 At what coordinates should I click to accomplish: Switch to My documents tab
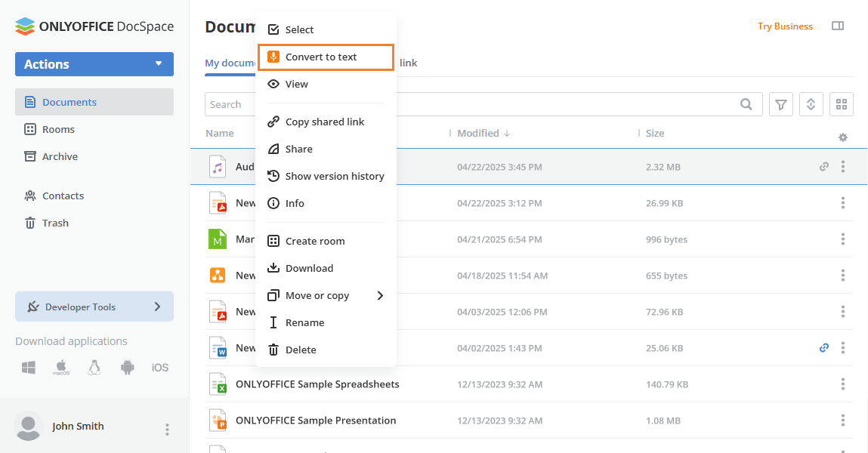(x=230, y=63)
